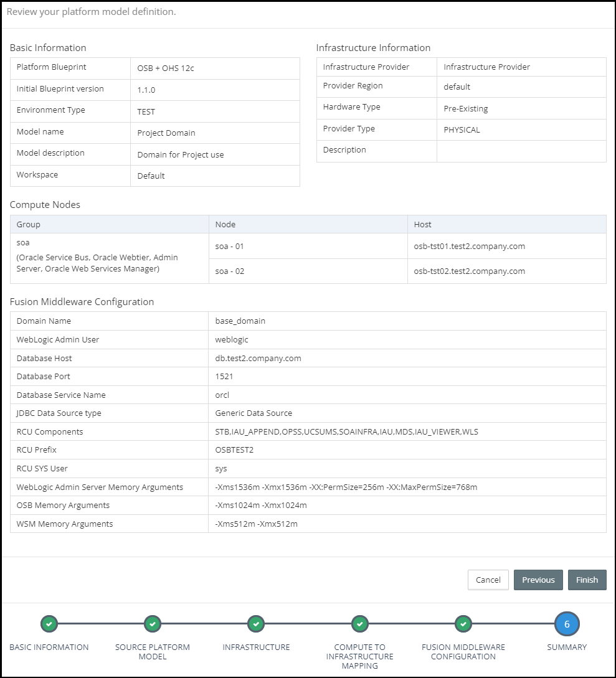Select the BASIC INFORMATION step label

click(x=49, y=647)
